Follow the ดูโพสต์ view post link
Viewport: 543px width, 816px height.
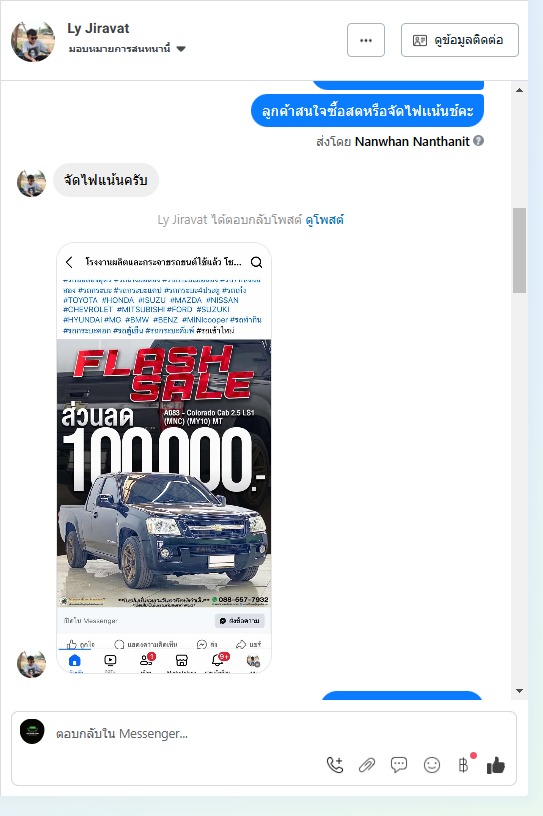(x=324, y=220)
